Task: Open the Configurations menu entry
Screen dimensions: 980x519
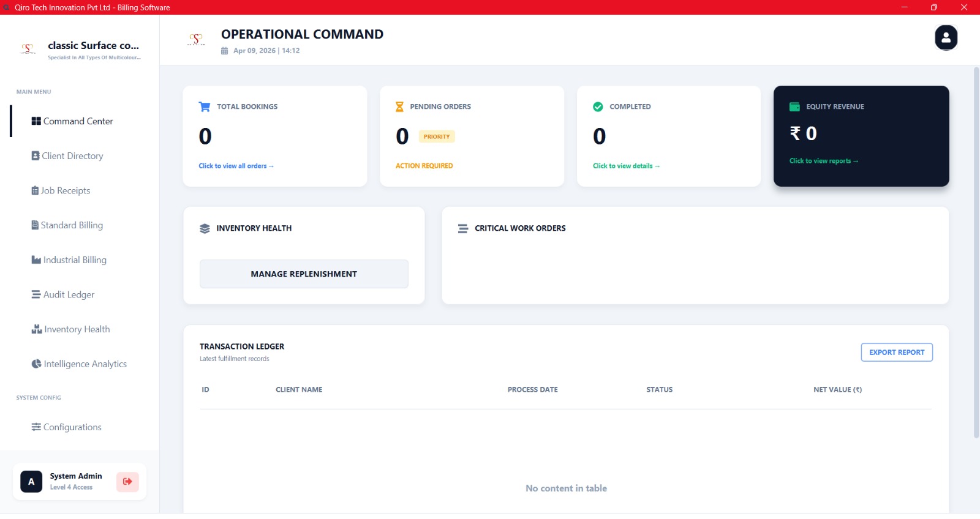Action: pos(80,427)
